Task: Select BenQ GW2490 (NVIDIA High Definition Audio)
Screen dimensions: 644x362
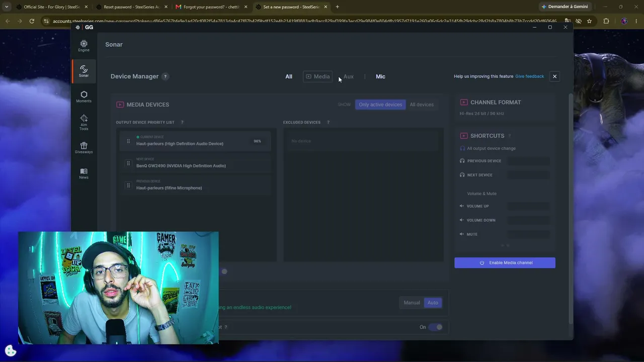Action: (195, 163)
